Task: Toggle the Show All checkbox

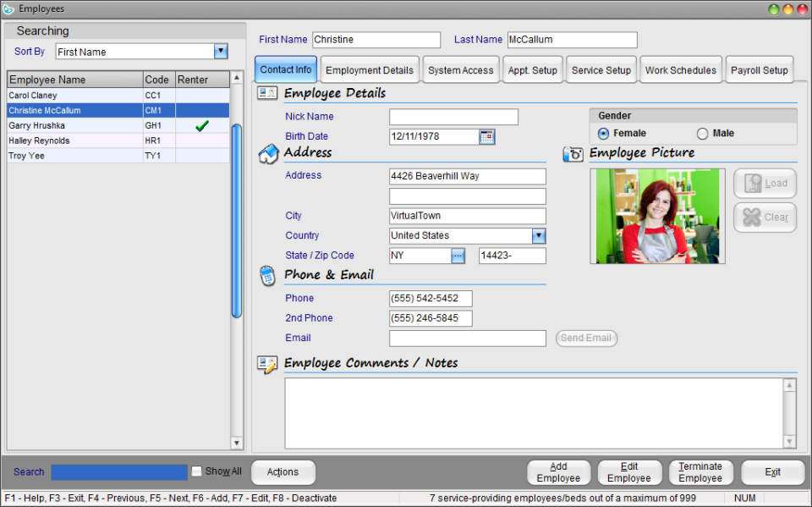Action: click(x=196, y=471)
